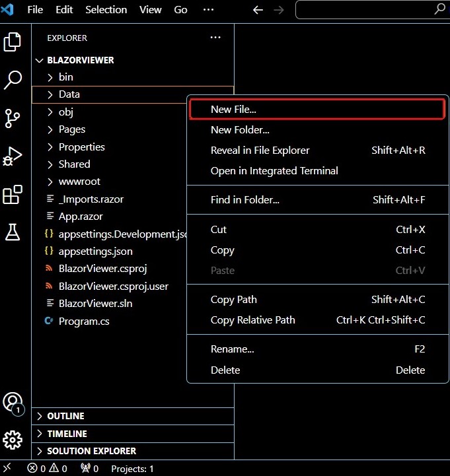Viewport: 450px width, 476px height.
Task: Expand the wwwroot folder
Action: pyautogui.click(x=79, y=182)
